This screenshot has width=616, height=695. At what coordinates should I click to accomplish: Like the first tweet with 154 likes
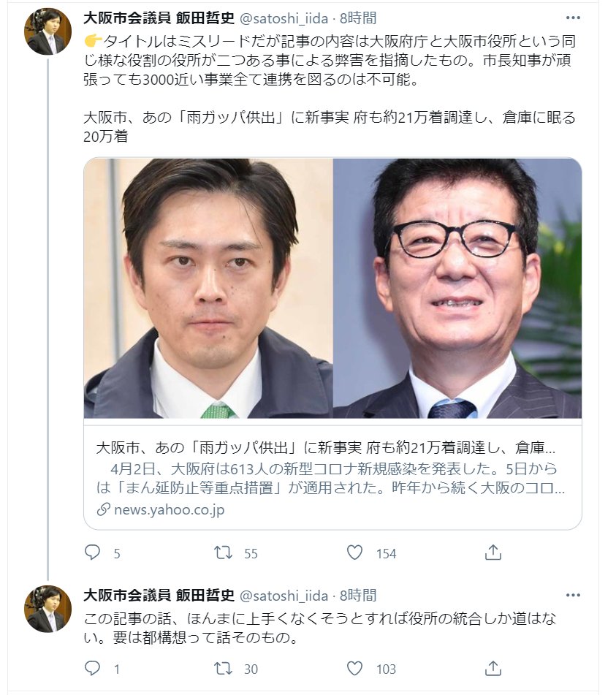click(354, 552)
